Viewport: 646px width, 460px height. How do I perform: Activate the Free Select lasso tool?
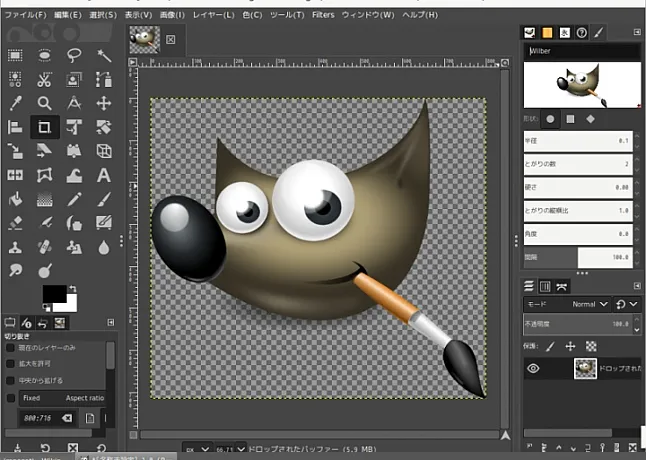[74, 55]
